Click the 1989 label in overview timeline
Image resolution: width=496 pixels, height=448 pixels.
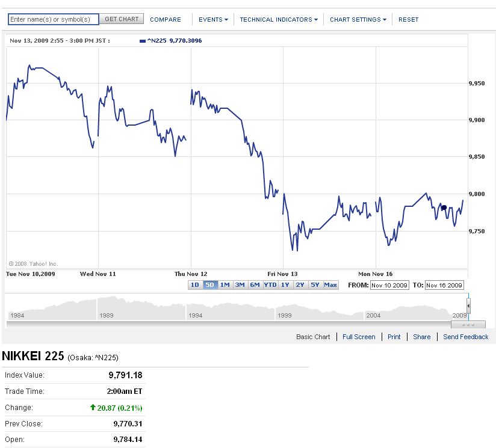(107, 315)
